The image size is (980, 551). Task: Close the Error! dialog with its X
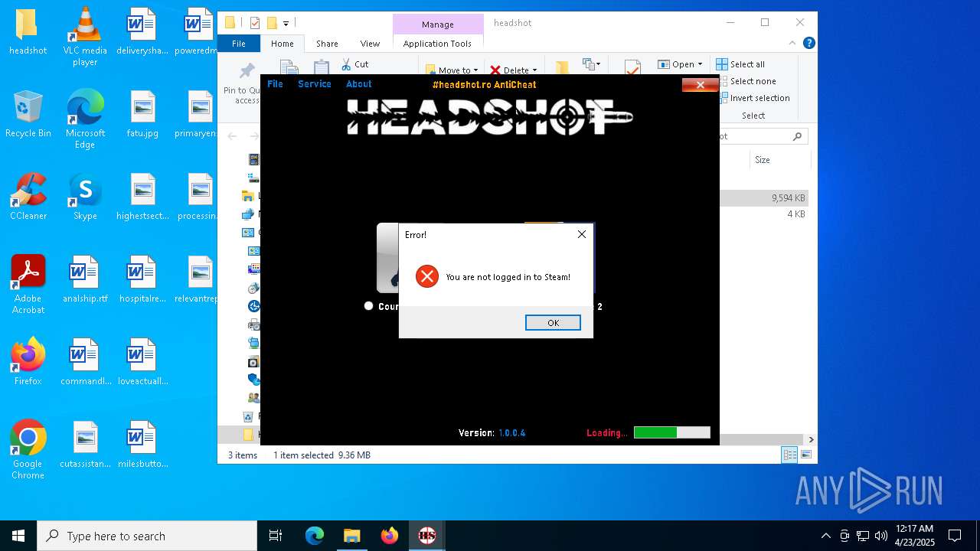point(582,234)
